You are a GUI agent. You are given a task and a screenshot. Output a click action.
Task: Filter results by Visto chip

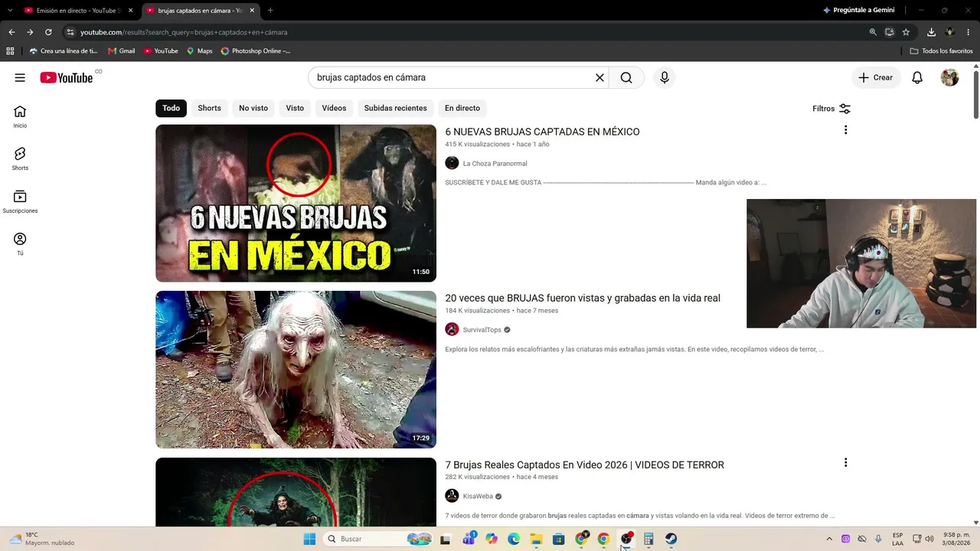pos(295,108)
